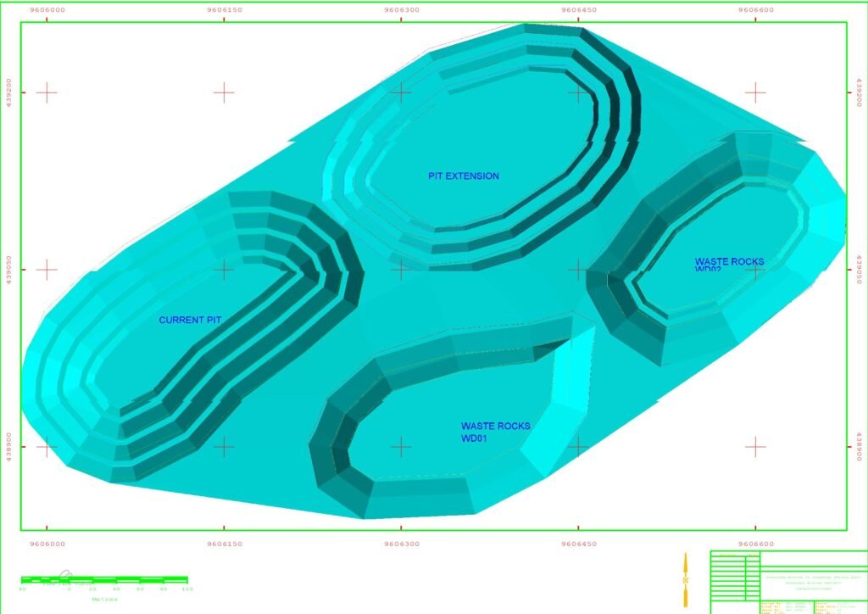
Task: Click the top-left red grid cross marker
Action: pos(47,92)
